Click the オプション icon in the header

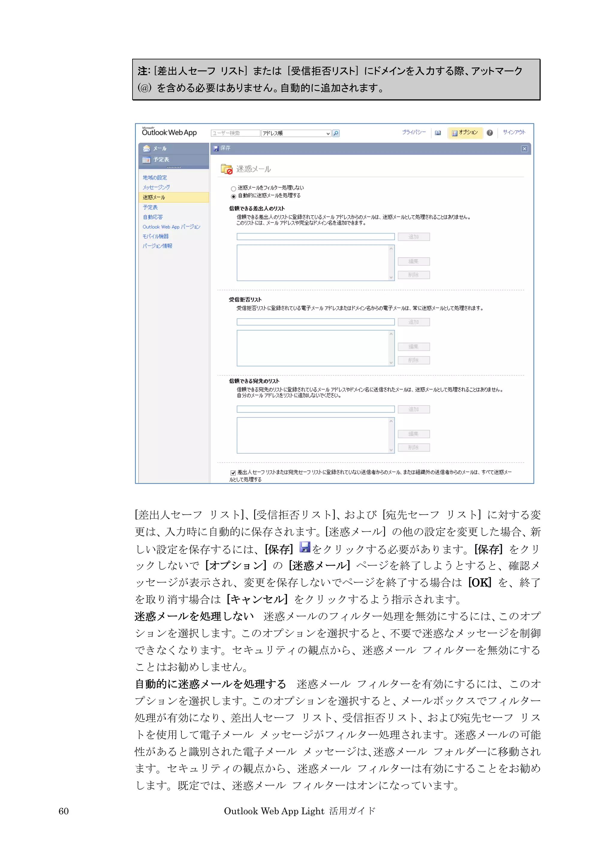(455, 133)
